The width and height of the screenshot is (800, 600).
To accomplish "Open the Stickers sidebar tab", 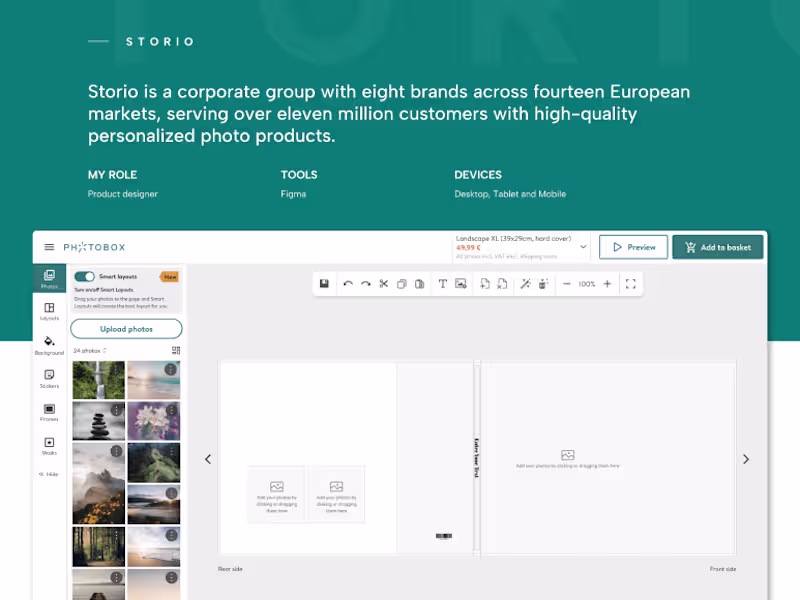I will 49,379.
